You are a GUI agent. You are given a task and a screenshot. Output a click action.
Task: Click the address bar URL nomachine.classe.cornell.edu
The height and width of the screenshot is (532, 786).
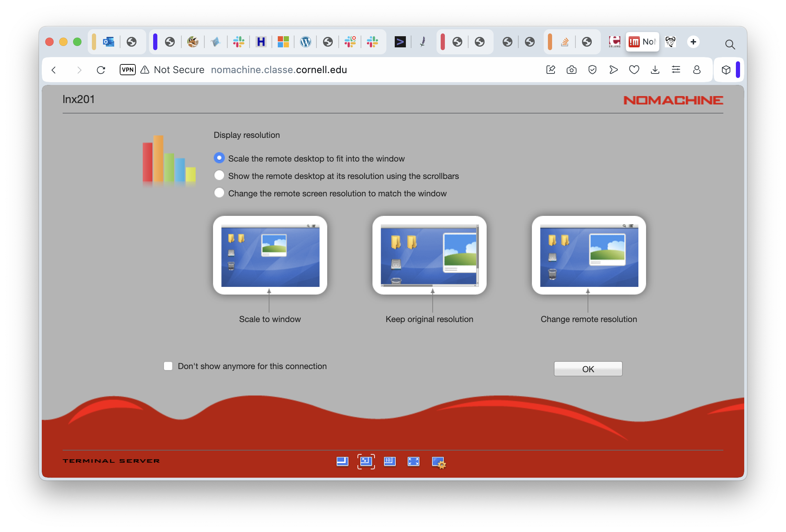click(x=279, y=70)
